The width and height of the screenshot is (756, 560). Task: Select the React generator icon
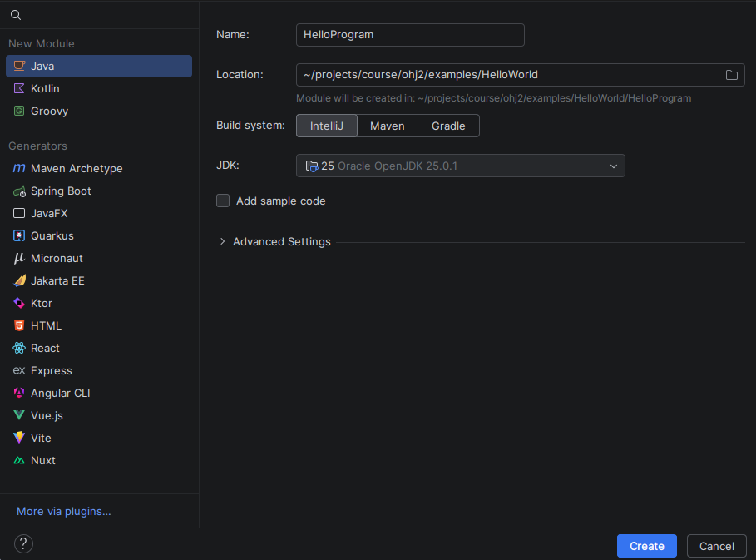click(x=19, y=348)
